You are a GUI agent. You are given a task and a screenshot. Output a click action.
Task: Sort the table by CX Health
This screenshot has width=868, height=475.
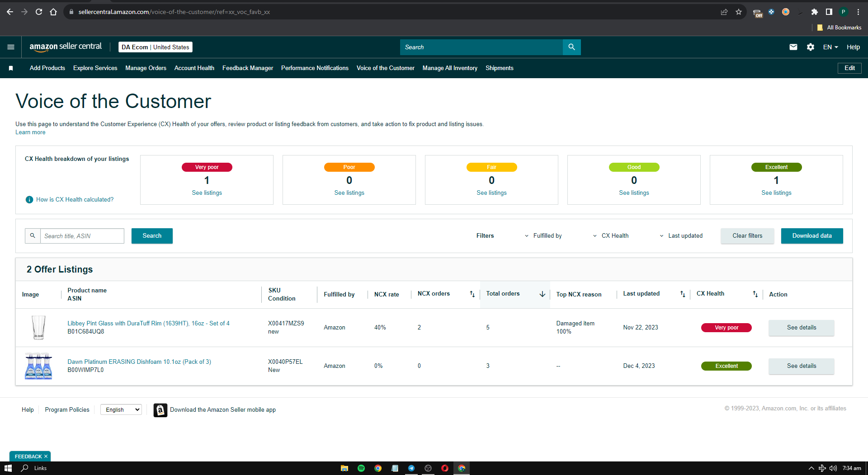[x=755, y=294]
